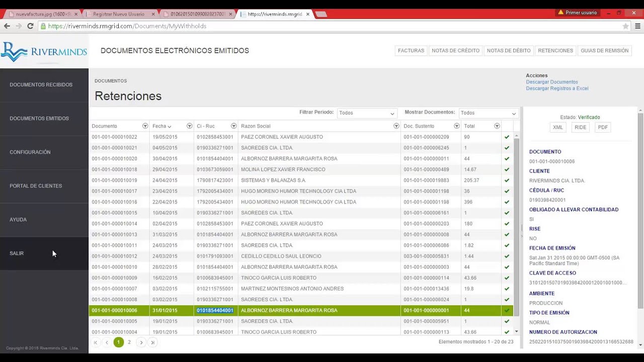The height and width of the screenshot is (362, 644).
Task: Click the green checkmark for document 001-001-000010009
Action: pos(507,278)
